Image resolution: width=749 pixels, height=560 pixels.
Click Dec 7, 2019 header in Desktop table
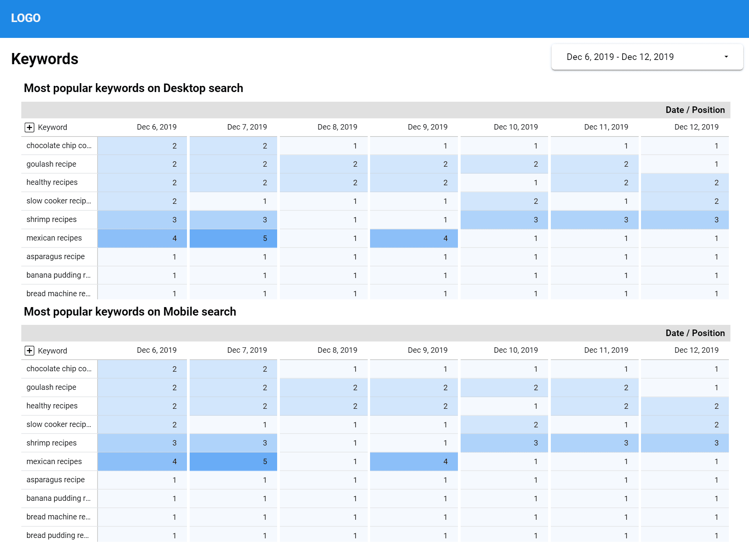pyautogui.click(x=247, y=127)
